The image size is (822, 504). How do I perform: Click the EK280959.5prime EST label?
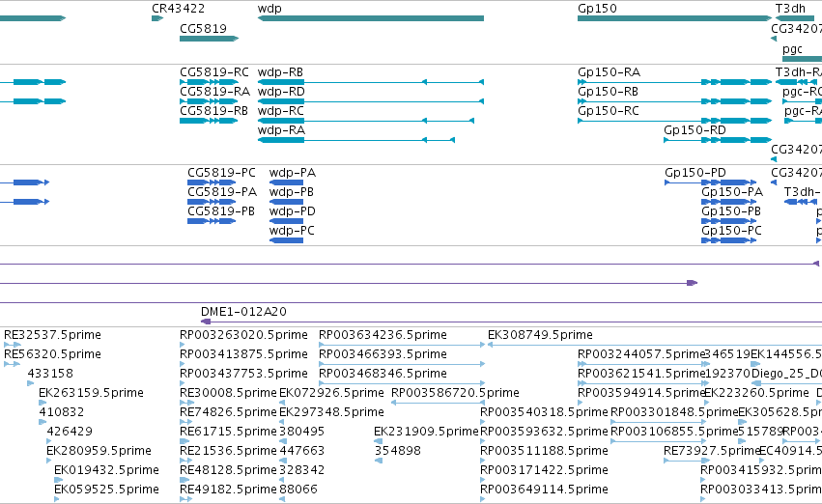click(99, 451)
